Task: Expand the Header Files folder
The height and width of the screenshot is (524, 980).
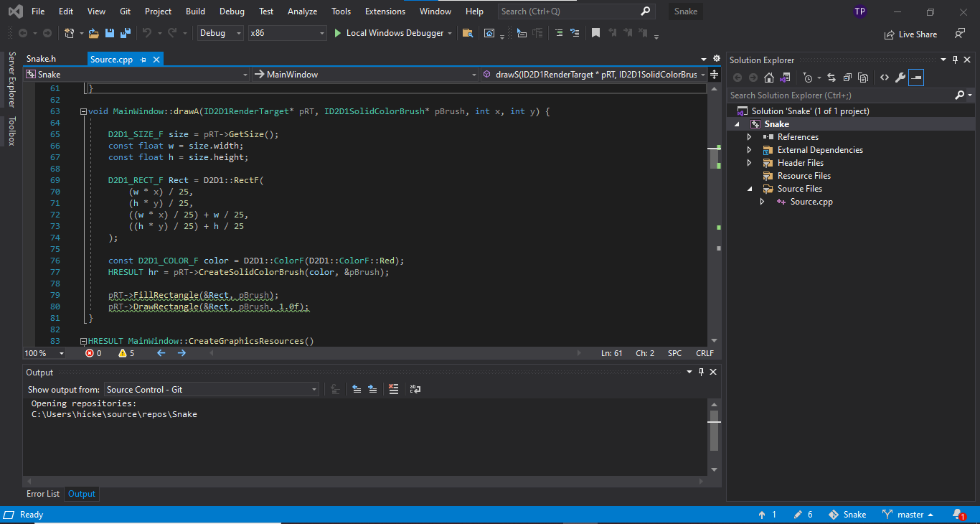Action: point(750,163)
